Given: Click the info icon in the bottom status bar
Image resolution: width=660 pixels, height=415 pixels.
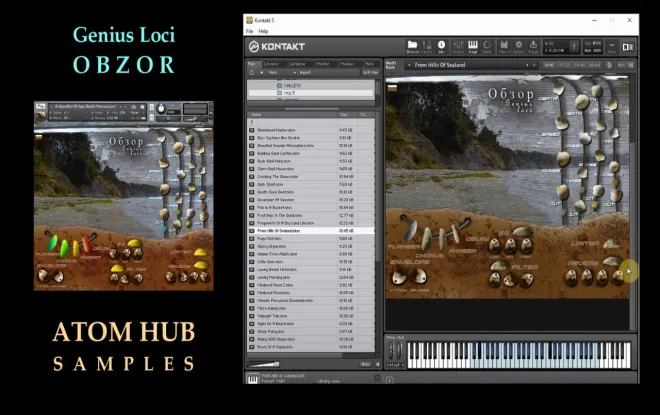Looking at the screenshot, I should (389, 380).
